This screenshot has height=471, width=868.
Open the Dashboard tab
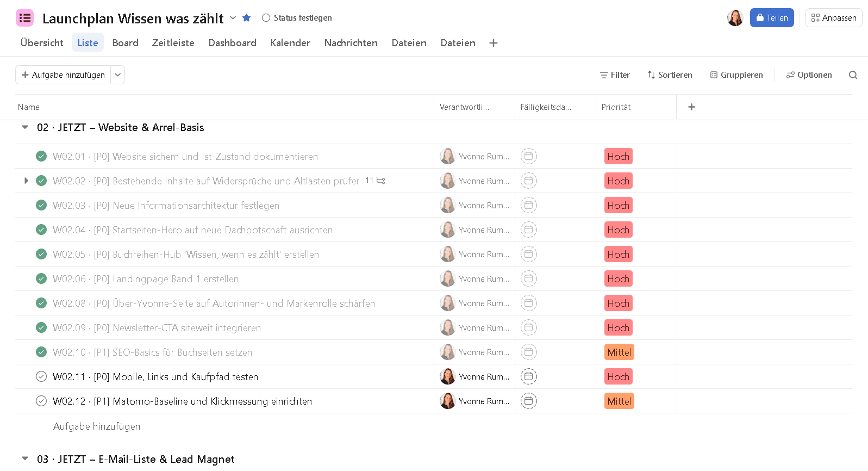pos(233,43)
